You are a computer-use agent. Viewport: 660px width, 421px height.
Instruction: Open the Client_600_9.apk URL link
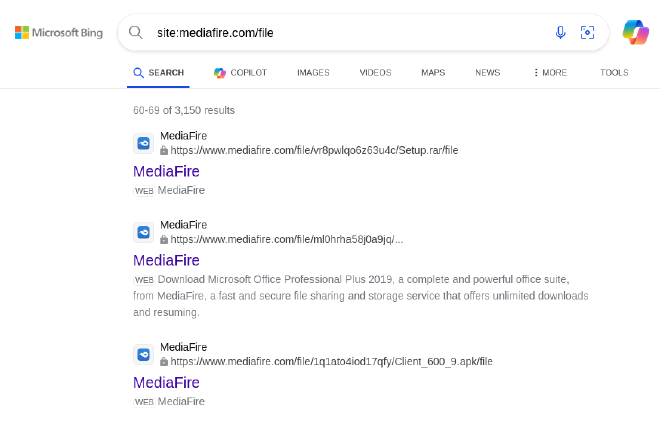tap(331, 362)
